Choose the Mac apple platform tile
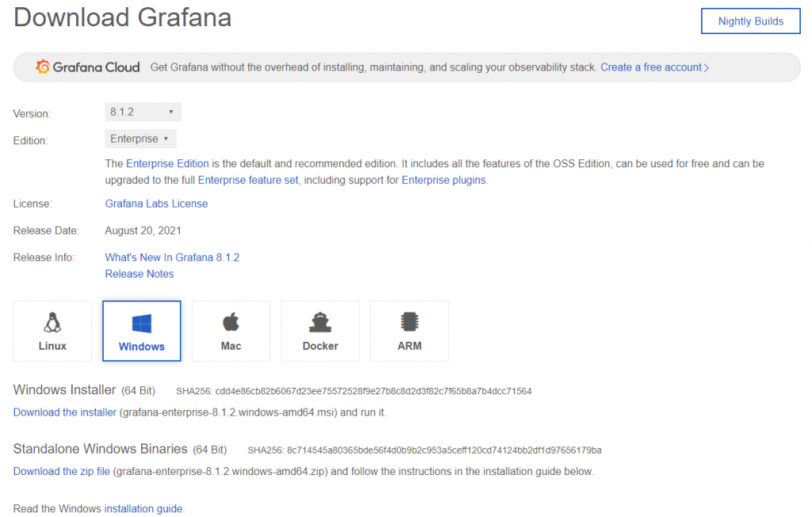The height and width of the screenshot is (517, 812). (231, 331)
